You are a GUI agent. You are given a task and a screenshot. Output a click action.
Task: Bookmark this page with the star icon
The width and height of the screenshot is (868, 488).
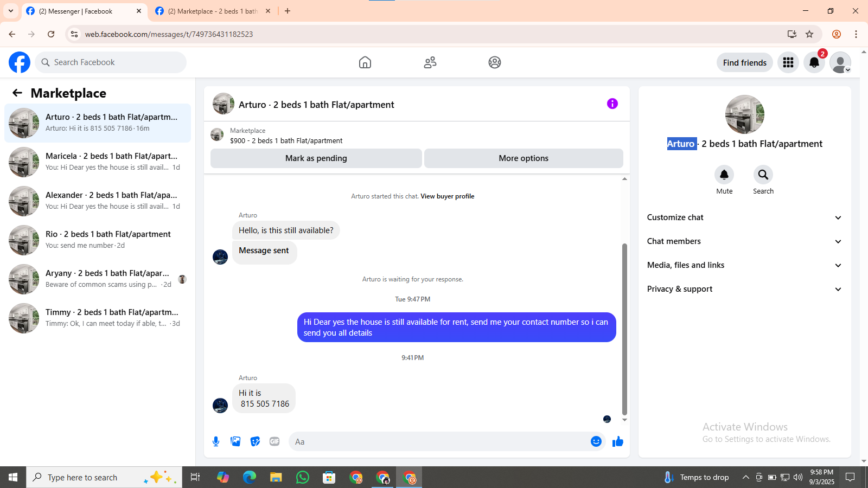click(x=809, y=34)
